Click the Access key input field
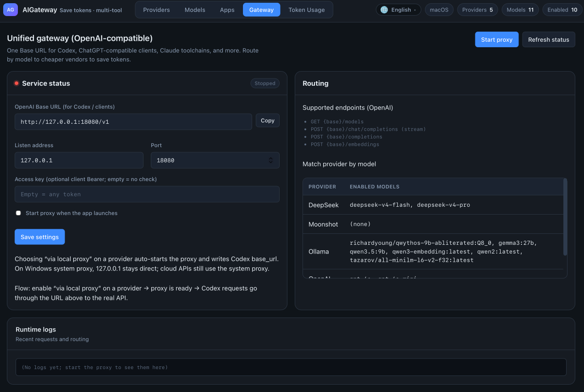 (147, 194)
